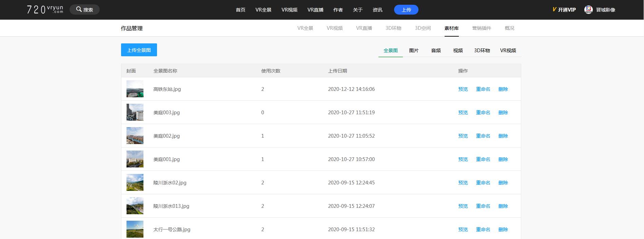Click the 720vryun.com site logo

point(45,9)
